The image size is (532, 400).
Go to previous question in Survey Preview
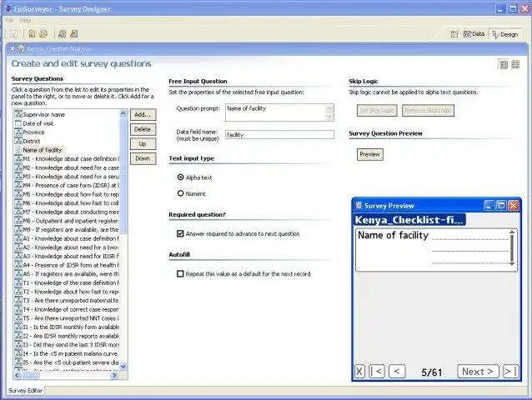point(397,372)
